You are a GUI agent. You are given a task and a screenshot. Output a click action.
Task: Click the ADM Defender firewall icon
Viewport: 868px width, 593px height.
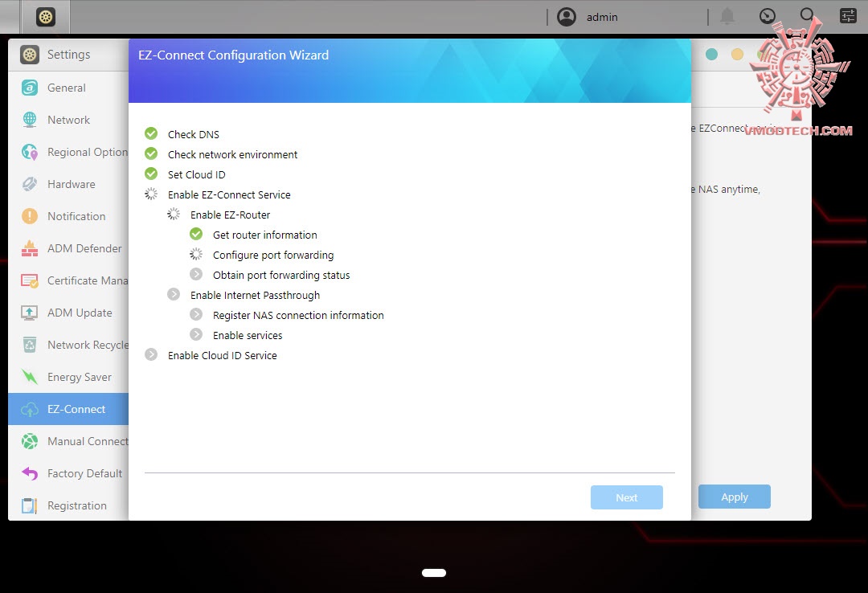point(30,248)
